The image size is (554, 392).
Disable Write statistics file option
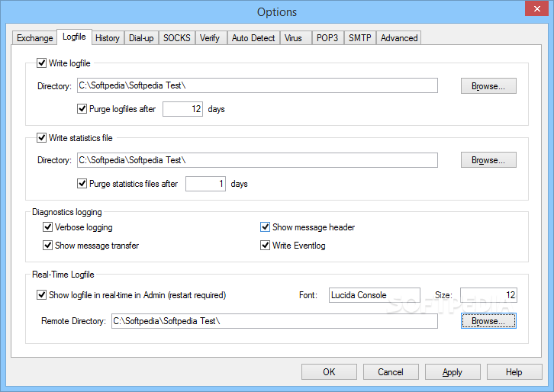[42, 138]
